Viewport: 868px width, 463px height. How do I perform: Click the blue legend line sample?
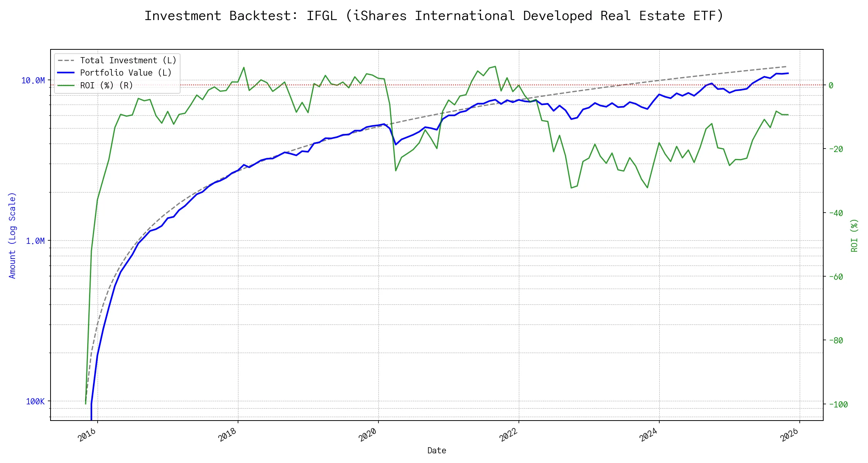[66, 73]
